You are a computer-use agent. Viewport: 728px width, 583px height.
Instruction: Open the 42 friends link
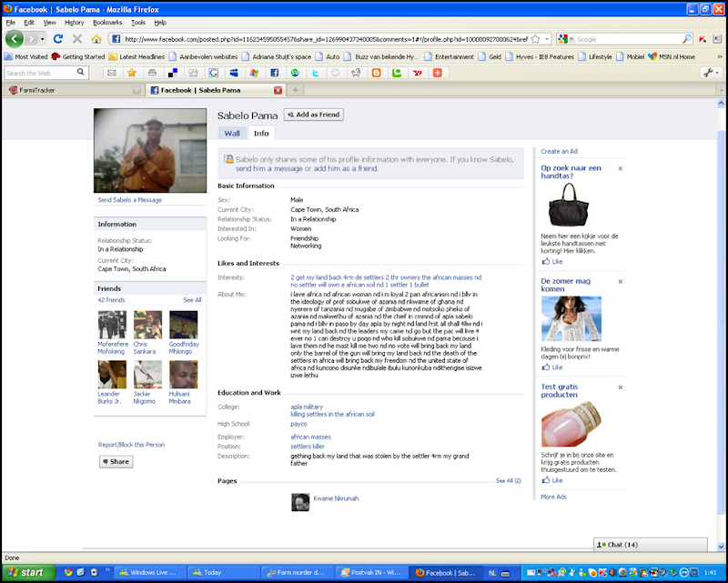pyautogui.click(x=111, y=300)
